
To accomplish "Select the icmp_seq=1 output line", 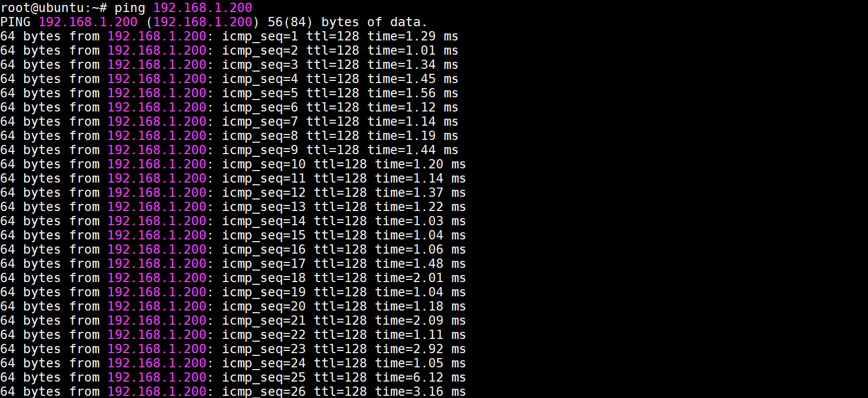I will click(x=229, y=36).
